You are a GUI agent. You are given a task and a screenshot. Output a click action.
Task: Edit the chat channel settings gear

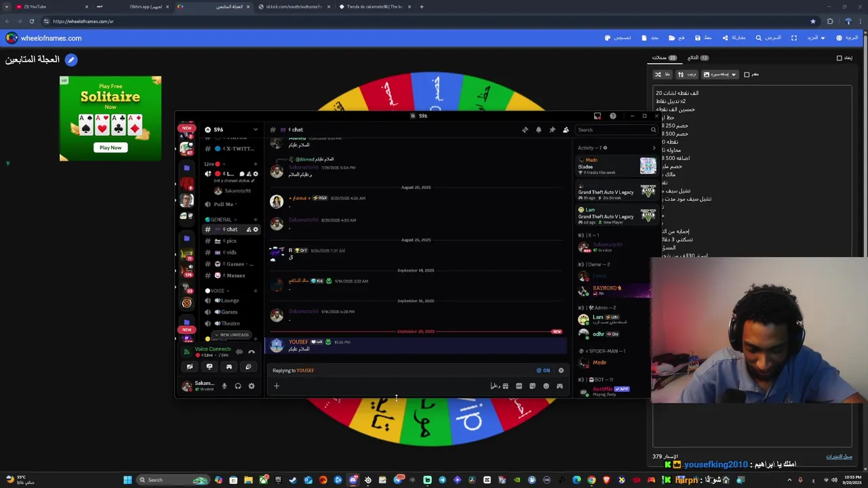coord(256,230)
